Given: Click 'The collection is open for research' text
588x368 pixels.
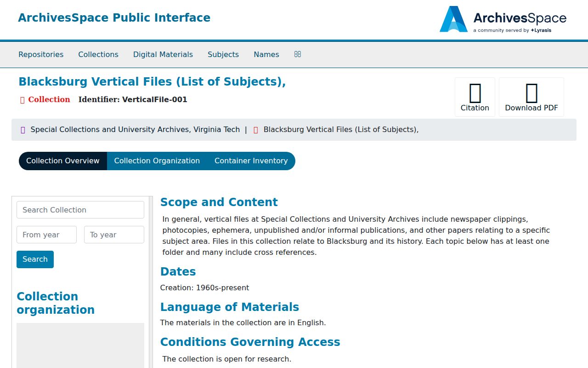Looking at the screenshot, I should click(227, 359).
